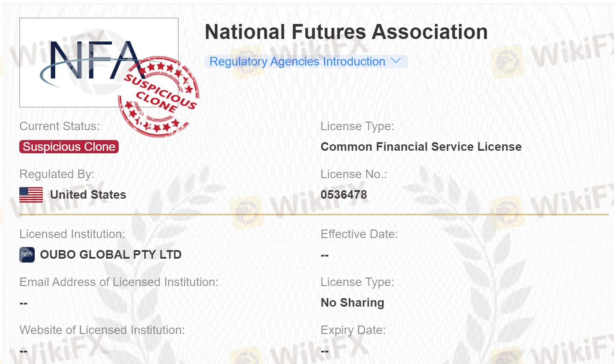Click the No Sharing license value

(352, 303)
